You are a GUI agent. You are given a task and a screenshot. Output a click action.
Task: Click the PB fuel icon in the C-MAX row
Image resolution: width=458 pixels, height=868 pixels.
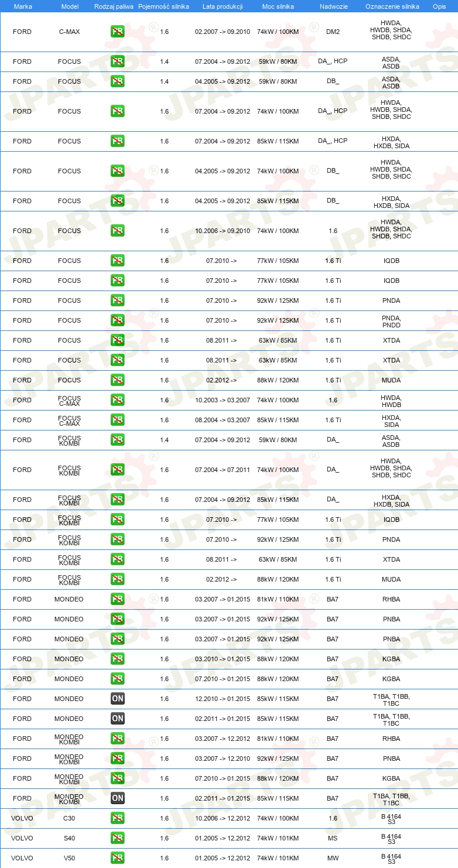pyautogui.click(x=118, y=32)
